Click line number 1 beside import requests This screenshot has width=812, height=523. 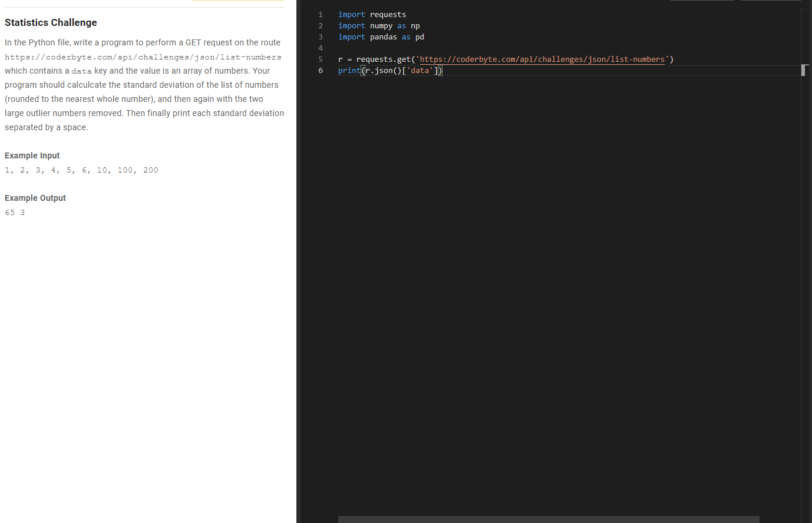click(320, 14)
